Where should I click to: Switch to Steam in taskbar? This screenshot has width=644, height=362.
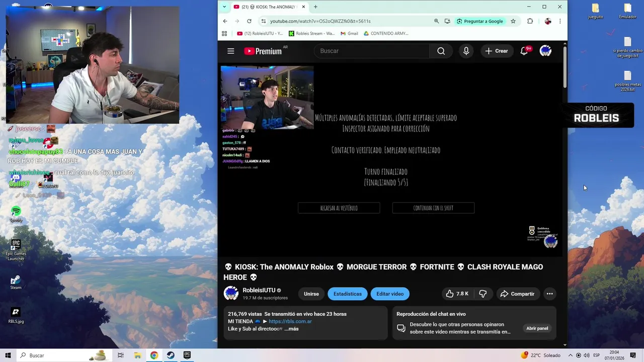pyautogui.click(x=171, y=355)
